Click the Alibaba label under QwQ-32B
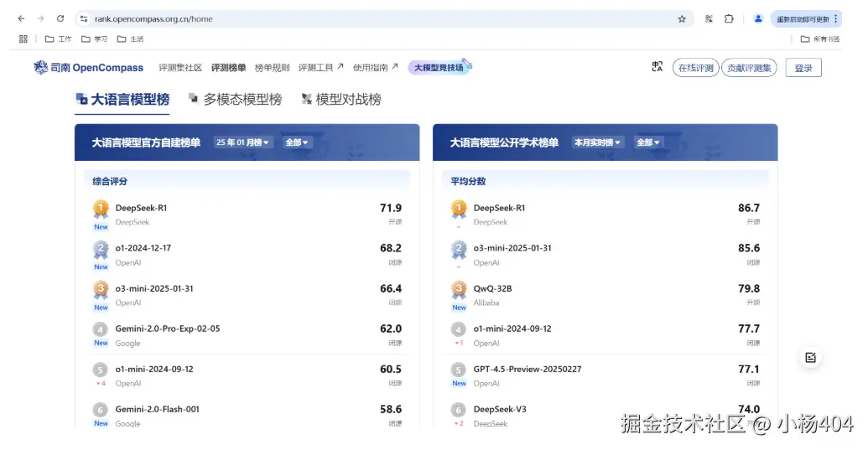This screenshot has width=868, height=450. click(x=486, y=303)
